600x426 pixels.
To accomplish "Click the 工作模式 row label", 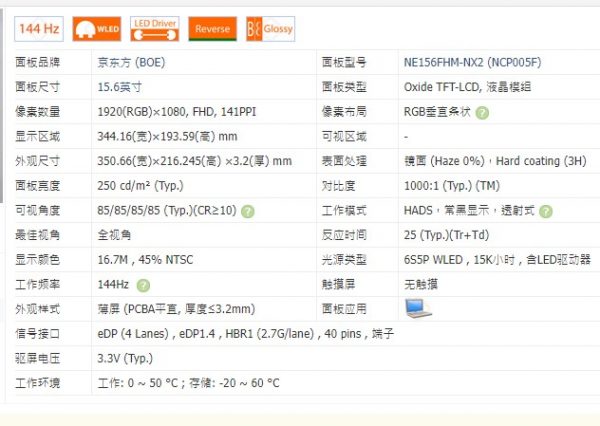I will (344, 211).
